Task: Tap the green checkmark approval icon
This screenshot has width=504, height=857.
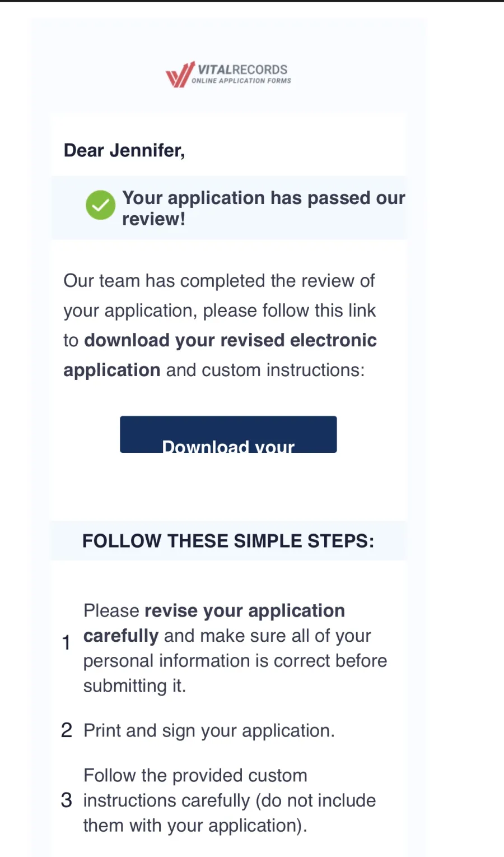Action: pos(100,205)
